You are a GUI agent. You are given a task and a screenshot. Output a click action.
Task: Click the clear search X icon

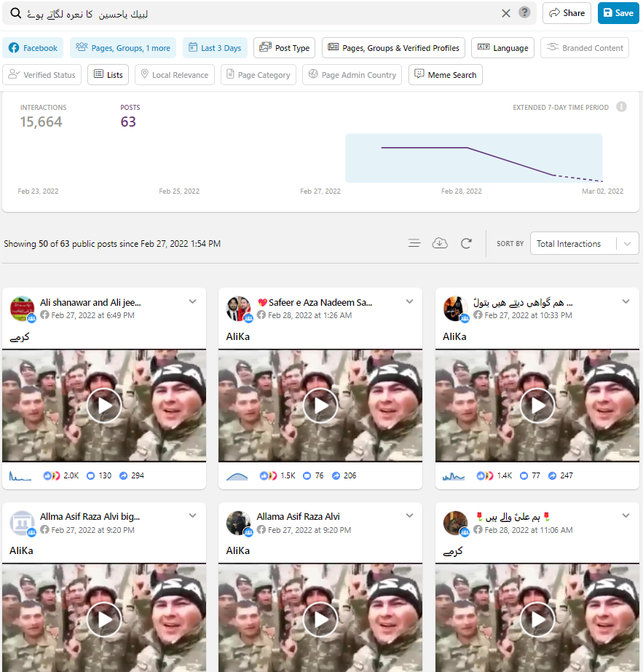506,13
